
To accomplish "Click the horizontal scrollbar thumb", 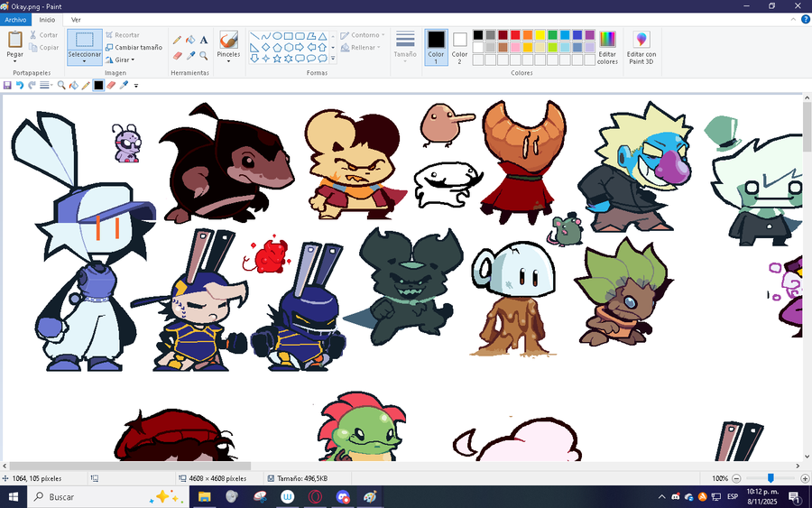I will (130, 466).
